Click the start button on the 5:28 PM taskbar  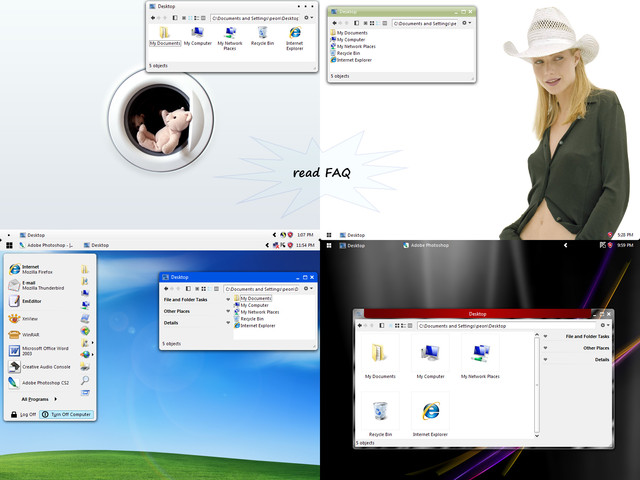329,235
